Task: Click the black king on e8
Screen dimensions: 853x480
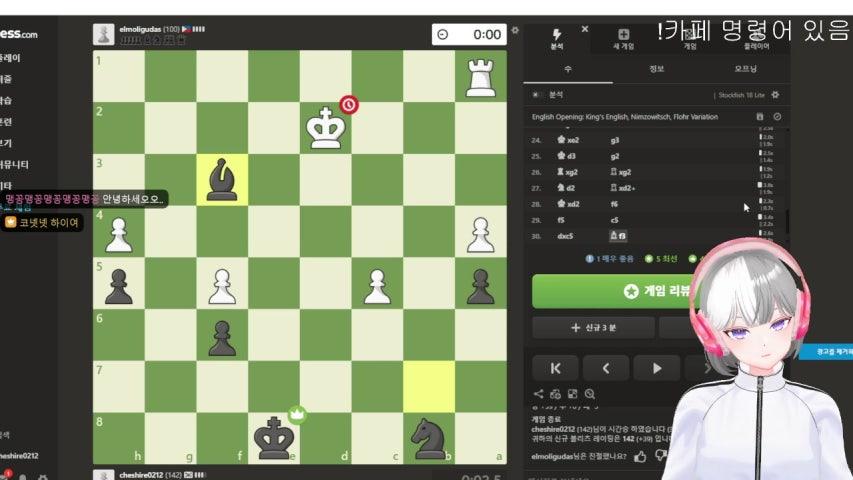Action: pos(274,438)
